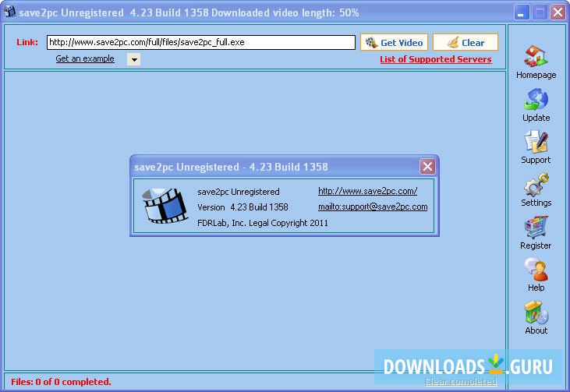570x392 pixels.
Task: Open the Help icon
Action: point(536,270)
